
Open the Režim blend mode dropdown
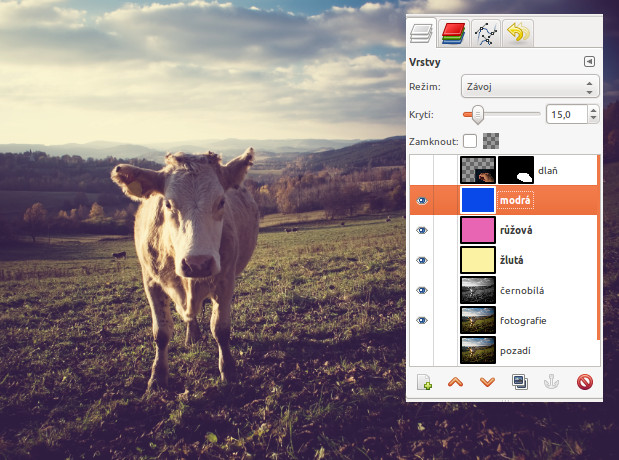coord(530,86)
